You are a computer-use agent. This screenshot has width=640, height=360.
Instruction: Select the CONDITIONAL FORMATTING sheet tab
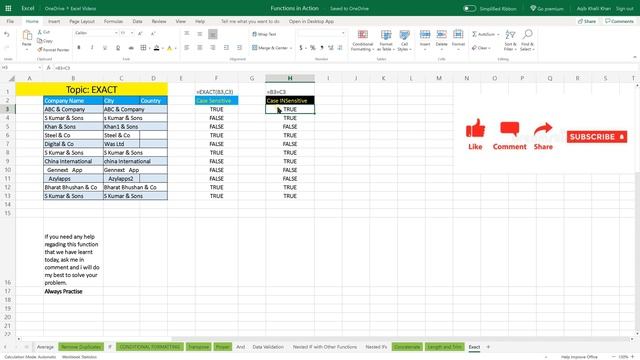click(x=150, y=347)
